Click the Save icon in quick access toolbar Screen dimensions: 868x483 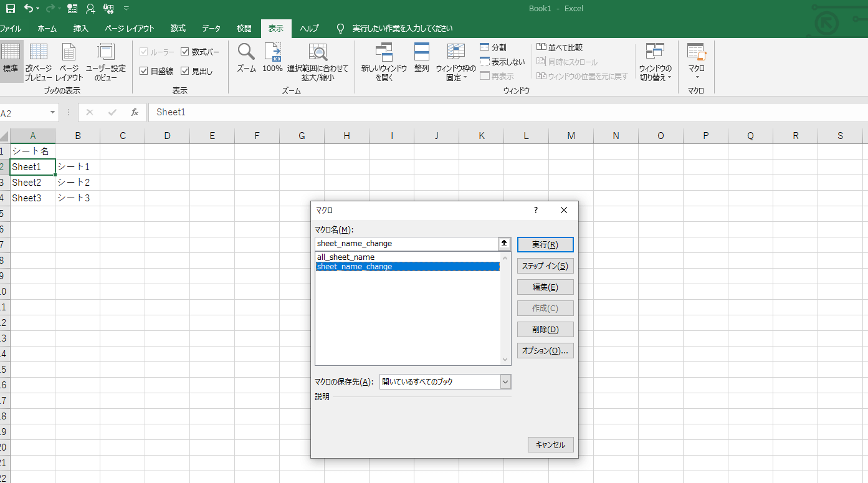click(x=10, y=9)
